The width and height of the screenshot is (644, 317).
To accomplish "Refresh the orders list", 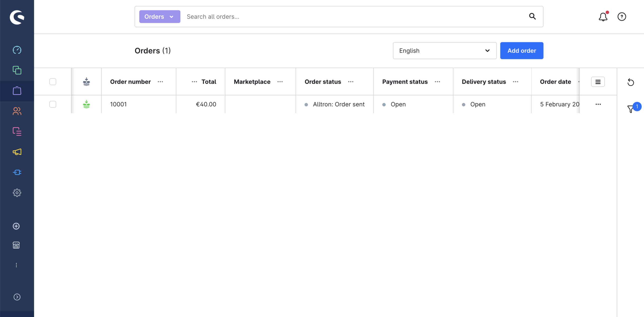I will pos(630,82).
